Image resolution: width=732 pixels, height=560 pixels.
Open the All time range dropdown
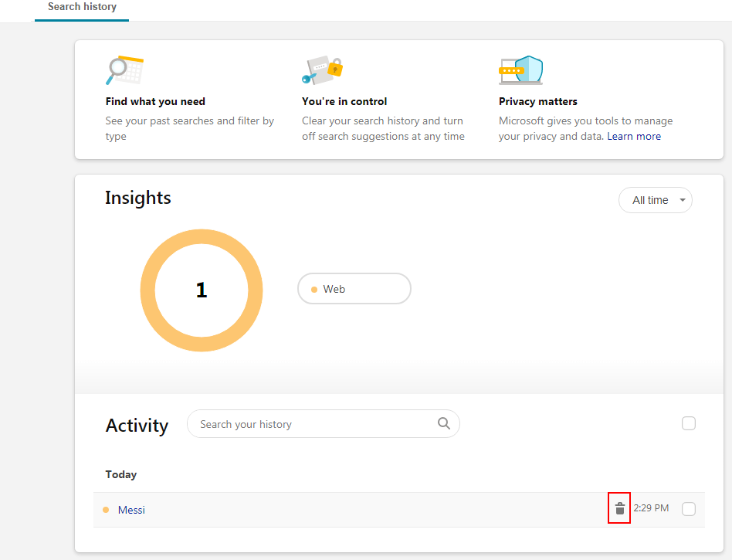[655, 200]
